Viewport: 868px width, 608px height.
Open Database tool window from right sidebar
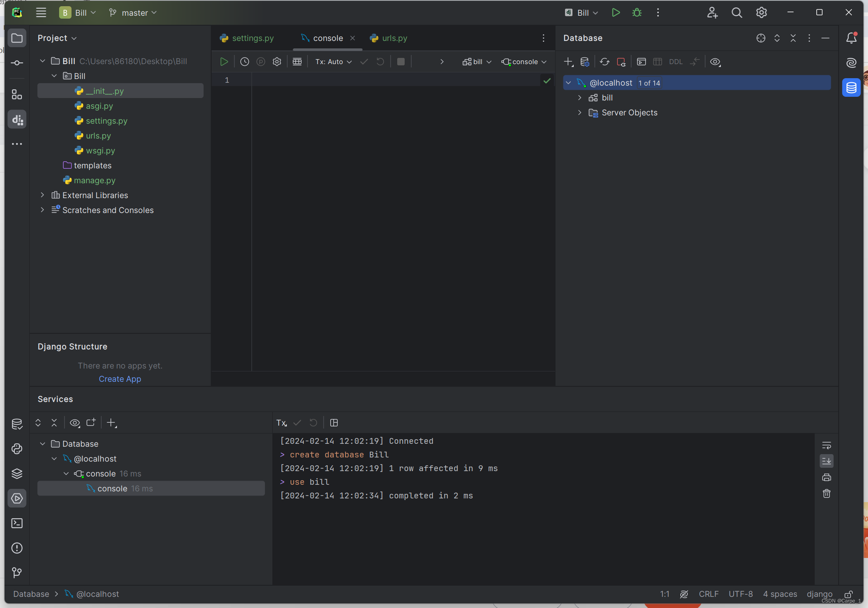point(851,88)
